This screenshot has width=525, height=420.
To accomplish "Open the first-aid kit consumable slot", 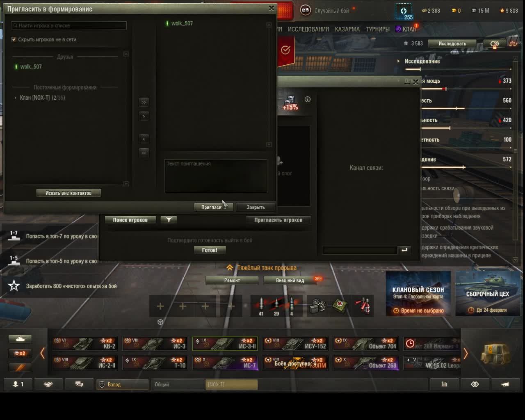I will pos(340,306).
